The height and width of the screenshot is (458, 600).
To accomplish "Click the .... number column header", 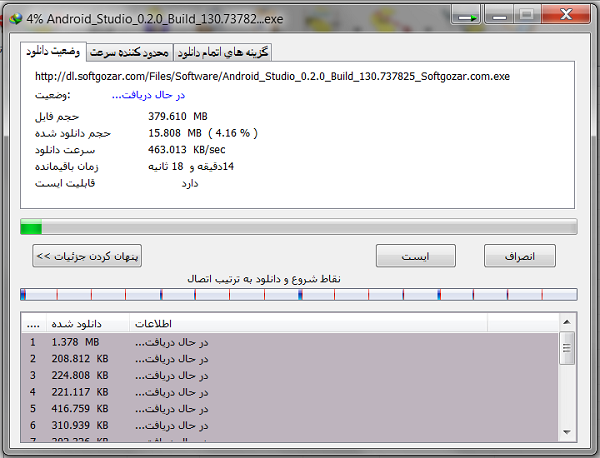I will [x=34, y=324].
